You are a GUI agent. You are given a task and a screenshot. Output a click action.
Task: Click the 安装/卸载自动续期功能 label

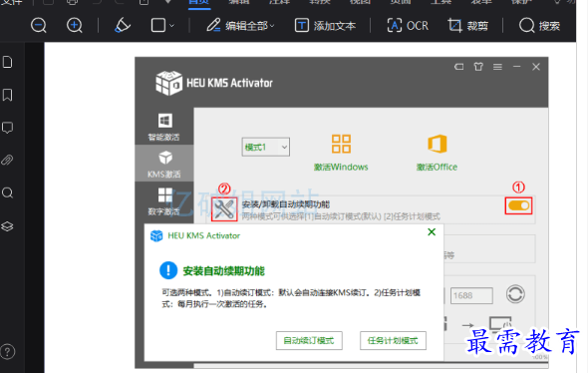(286, 204)
